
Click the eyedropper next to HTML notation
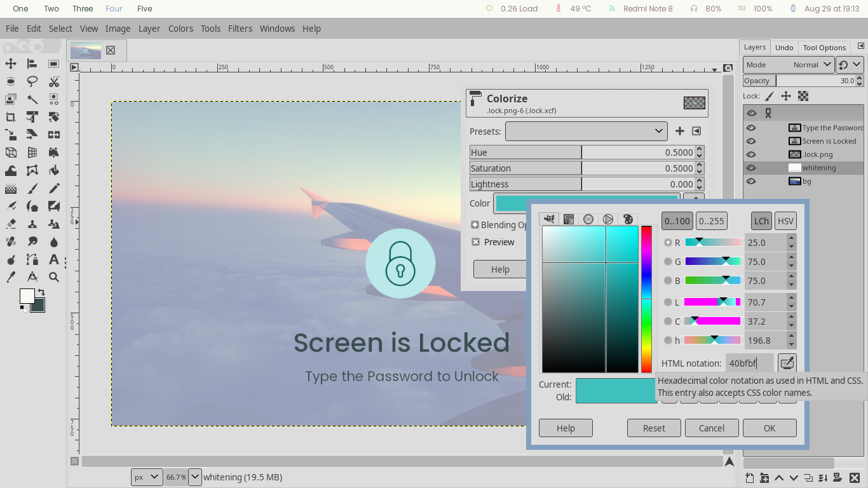787,363
